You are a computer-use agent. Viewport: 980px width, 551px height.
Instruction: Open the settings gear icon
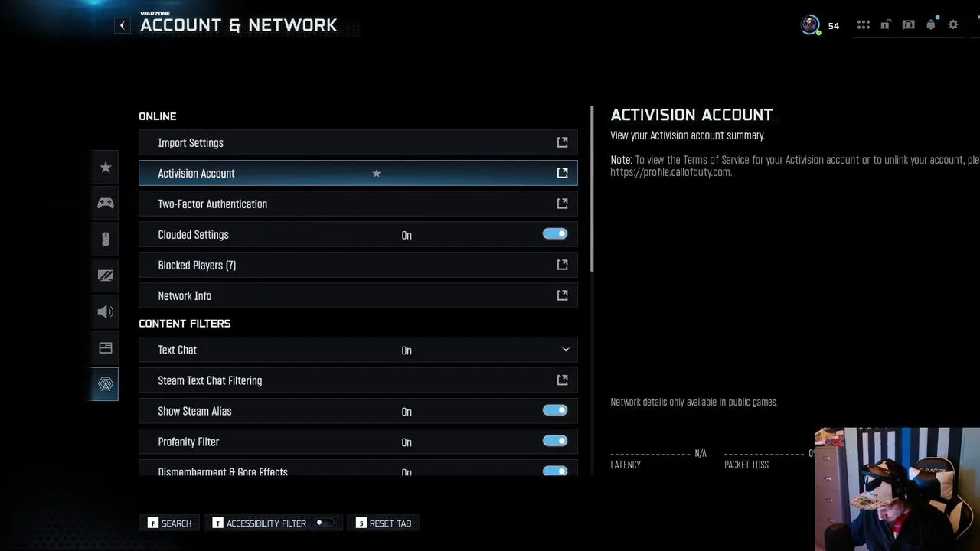coord(953,25)
